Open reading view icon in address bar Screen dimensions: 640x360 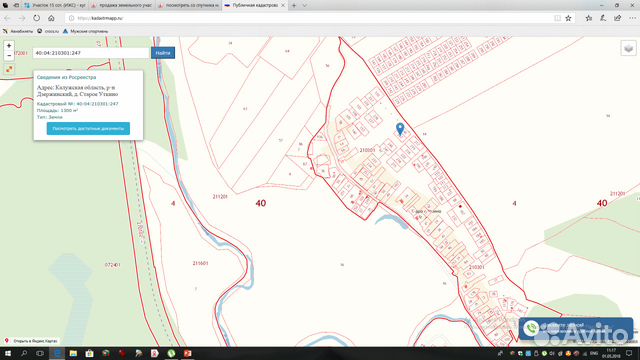558,18
